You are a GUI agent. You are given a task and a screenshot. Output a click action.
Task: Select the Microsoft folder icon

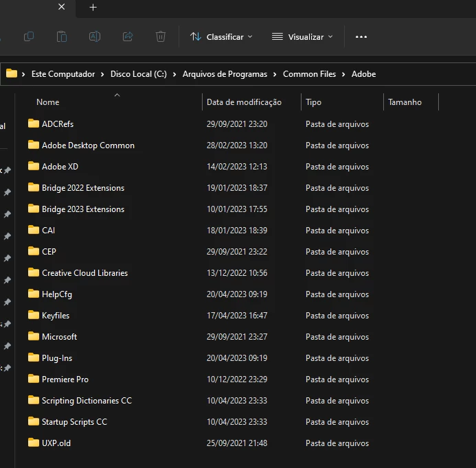click(34, 336)
